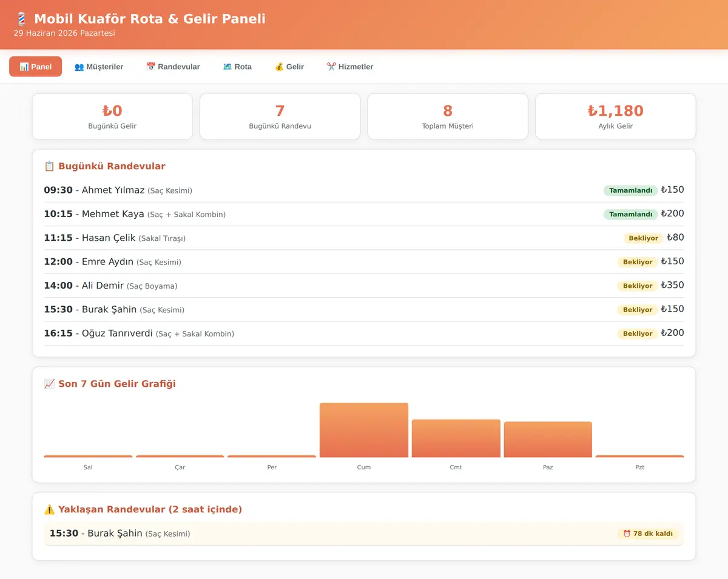Click the Sal day label under chart
728x579 pixels.
click(x=88, y=467)
